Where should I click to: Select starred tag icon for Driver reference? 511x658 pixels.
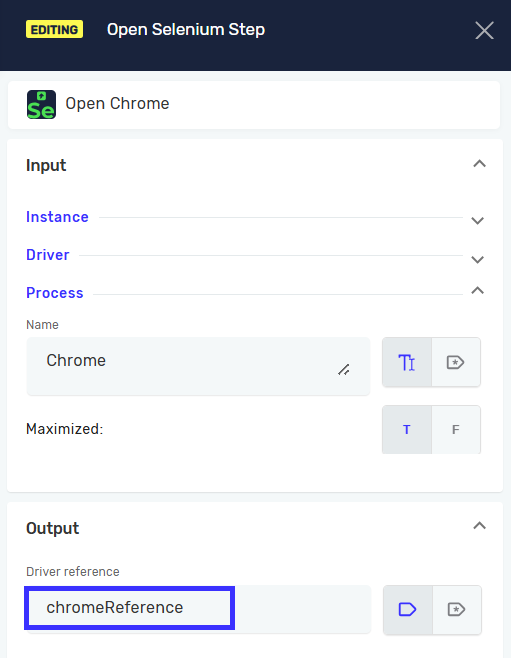point(456,609)
